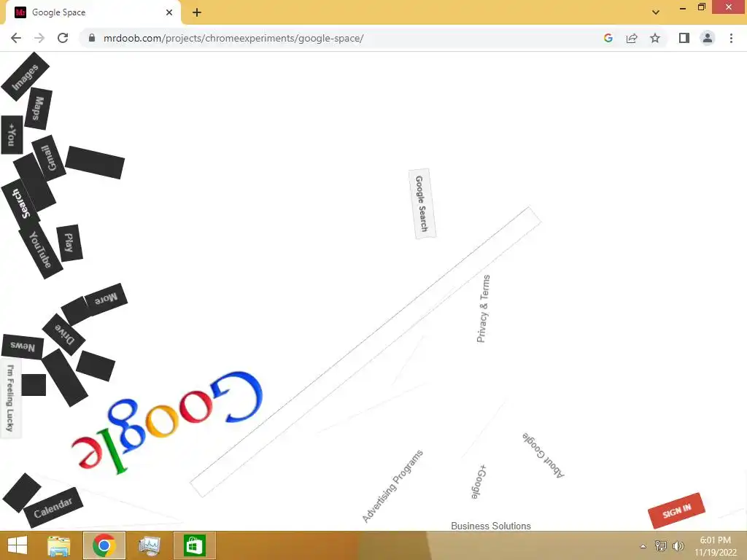
Task: View site security lock information
Action: (x=92, y=38)
